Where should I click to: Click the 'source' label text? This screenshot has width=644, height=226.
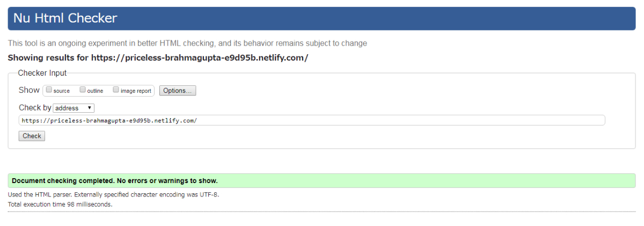(62, 91)
